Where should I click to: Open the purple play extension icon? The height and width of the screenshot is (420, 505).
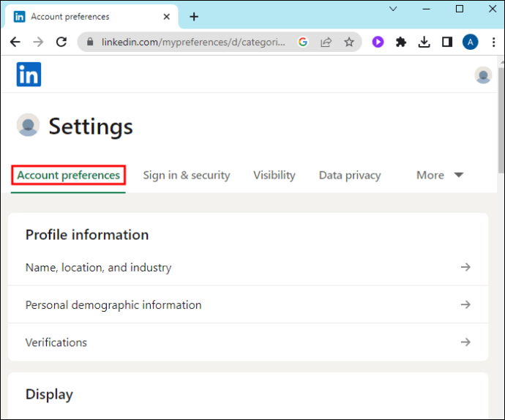pyautogui.click(x=378, y=42)
